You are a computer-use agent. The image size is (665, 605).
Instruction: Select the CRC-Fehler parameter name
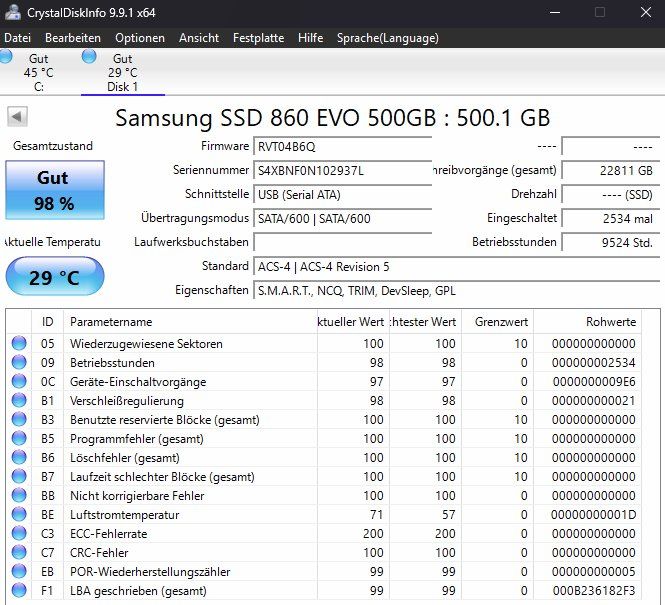[99, 553]
